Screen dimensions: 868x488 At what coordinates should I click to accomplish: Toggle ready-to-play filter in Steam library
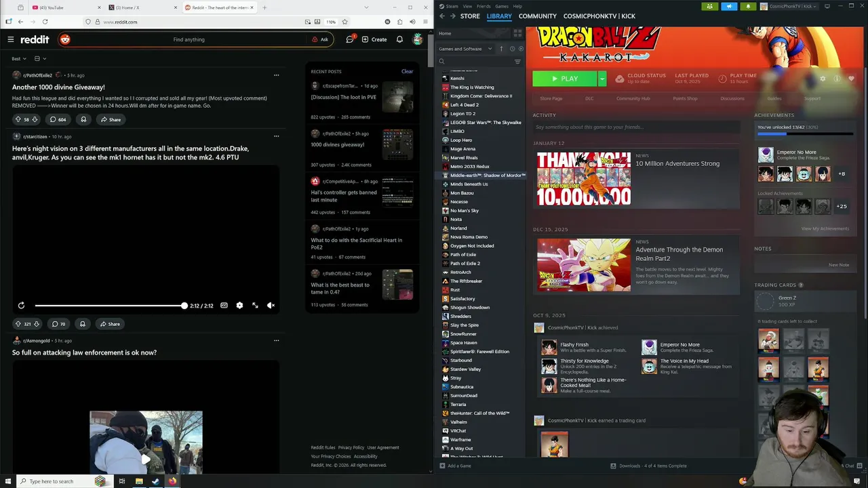coord(521,49)
